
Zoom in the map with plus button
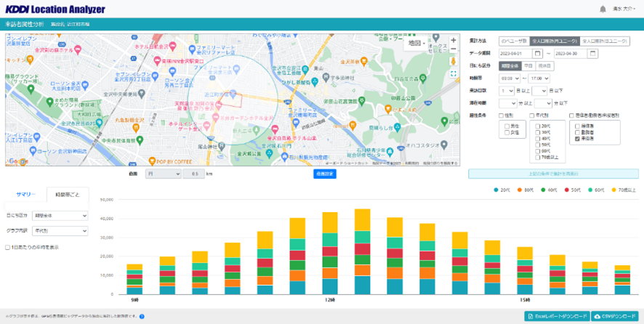(x=454, y=40)
